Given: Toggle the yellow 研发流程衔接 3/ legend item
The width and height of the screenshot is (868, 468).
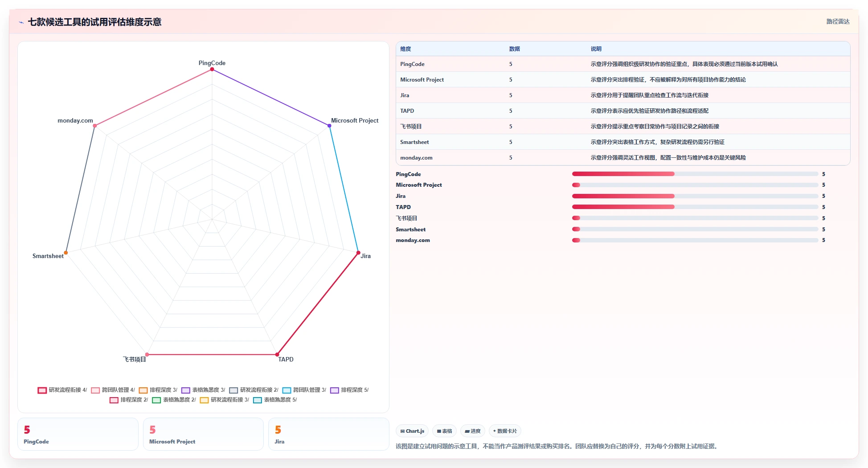Looking at the screenshot, I should [x=225, y=400].
